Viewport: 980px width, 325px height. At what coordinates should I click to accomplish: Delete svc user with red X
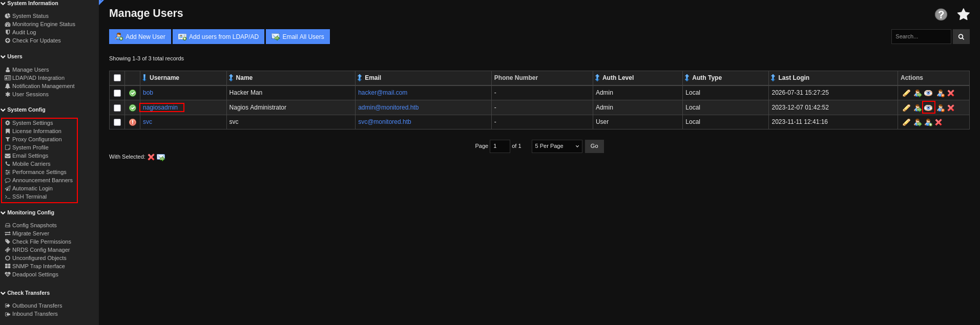point(939,122)
